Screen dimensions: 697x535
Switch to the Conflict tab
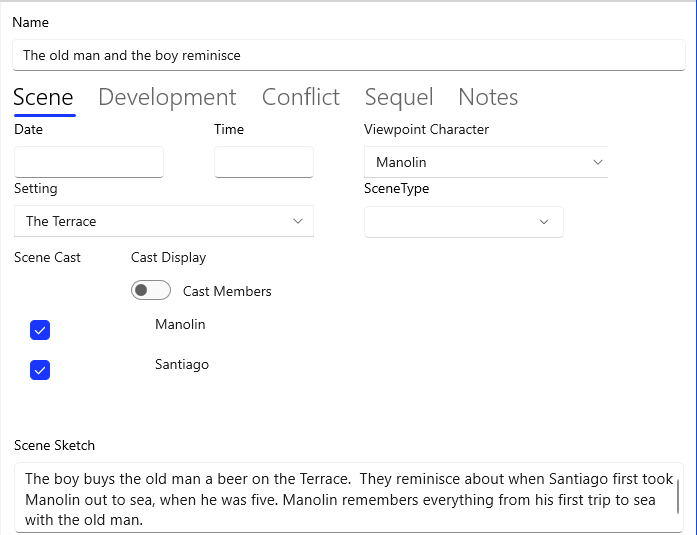(300, 97)
